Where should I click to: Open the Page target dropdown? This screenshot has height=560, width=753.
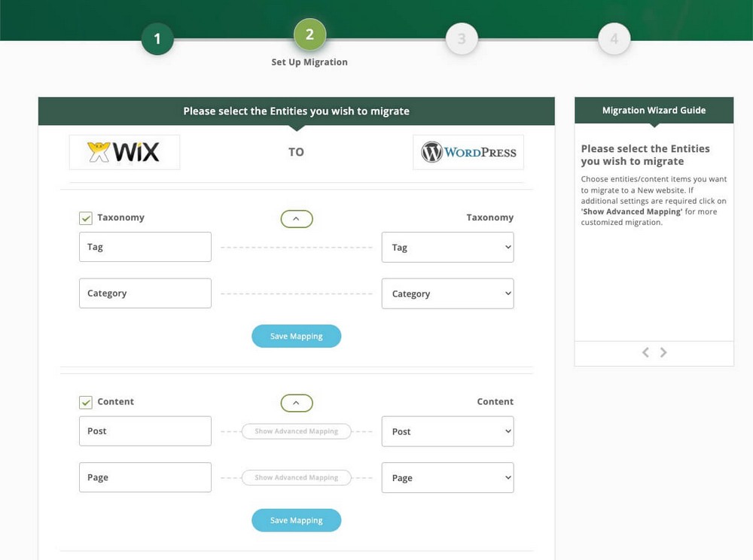447,477
